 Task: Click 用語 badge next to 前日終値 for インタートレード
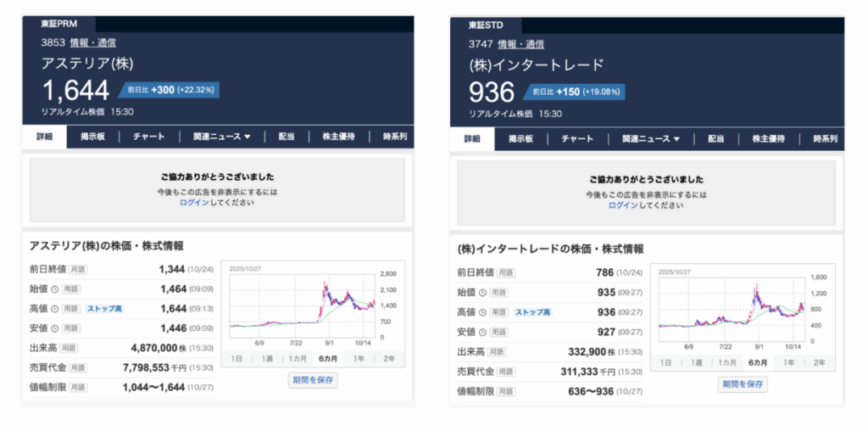(505, 273)
